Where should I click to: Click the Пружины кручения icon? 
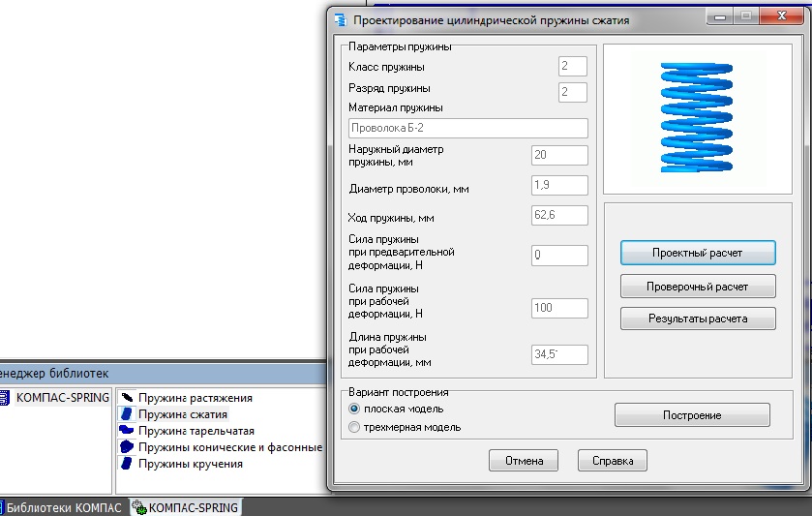click(127, 463)
